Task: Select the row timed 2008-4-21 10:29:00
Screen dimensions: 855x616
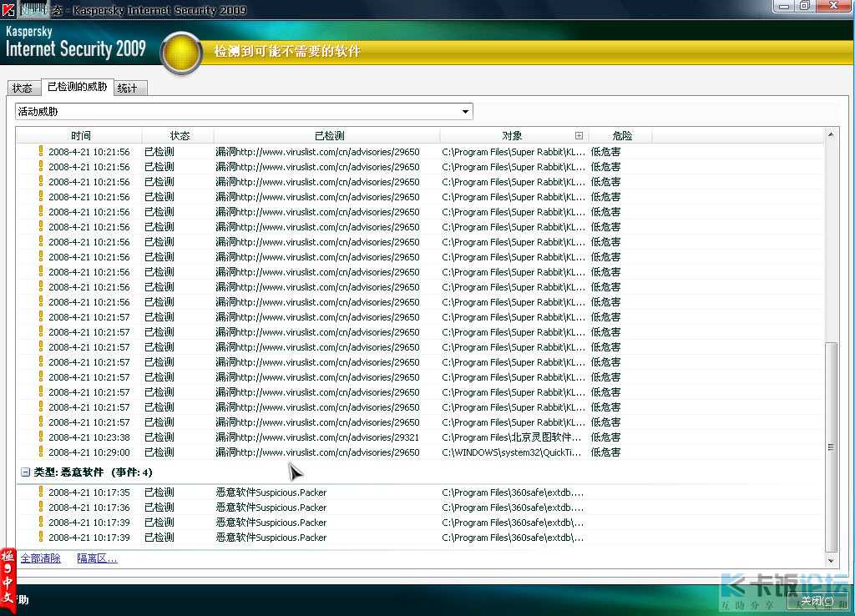Action: point(419,452)
